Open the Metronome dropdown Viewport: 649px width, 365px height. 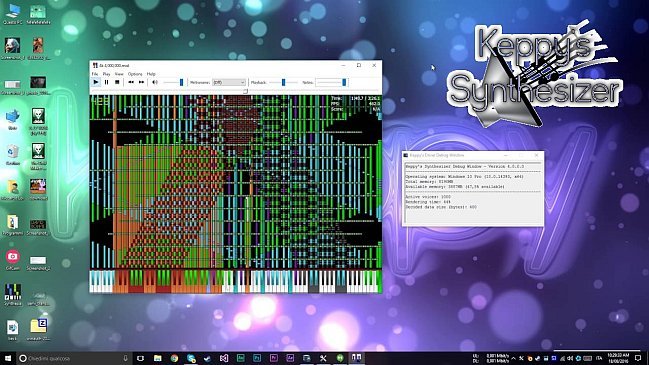coord(229,82)
